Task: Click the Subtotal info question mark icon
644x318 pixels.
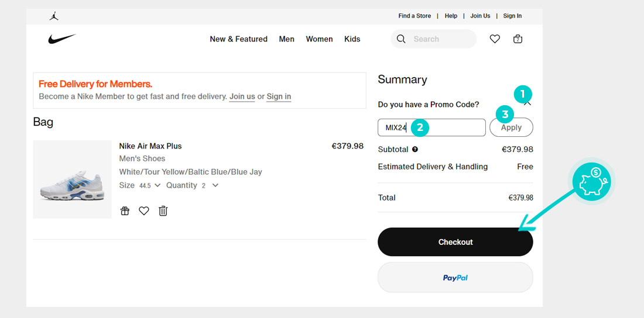Action: (x=415, y=150)
